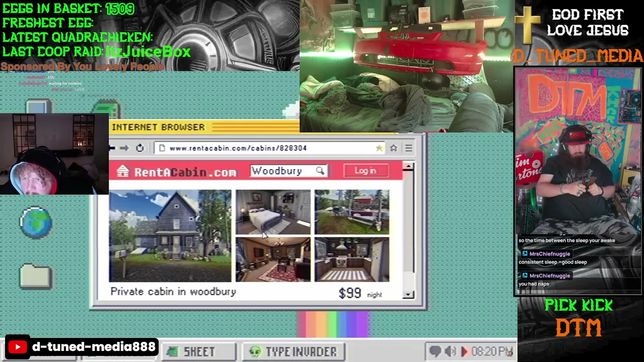Click the page scrollbar down arrow

409,295
